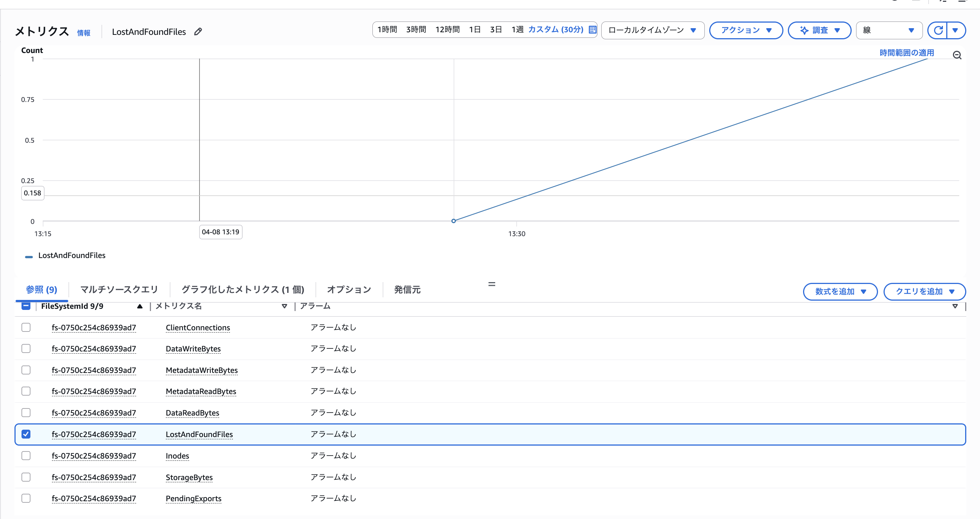Click the 数式を追加 button
Image resolution: width=980 pixels, height=519 pixels.
[x=840, y=292]
